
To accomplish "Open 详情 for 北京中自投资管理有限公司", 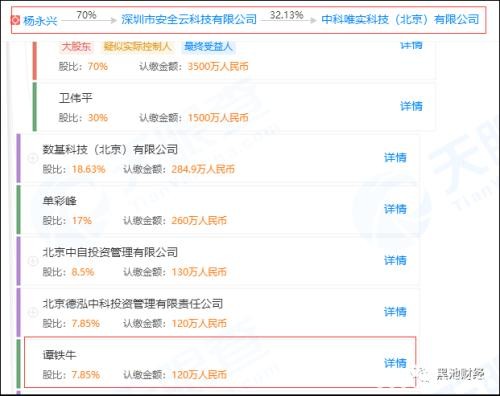I will [395, 260].
